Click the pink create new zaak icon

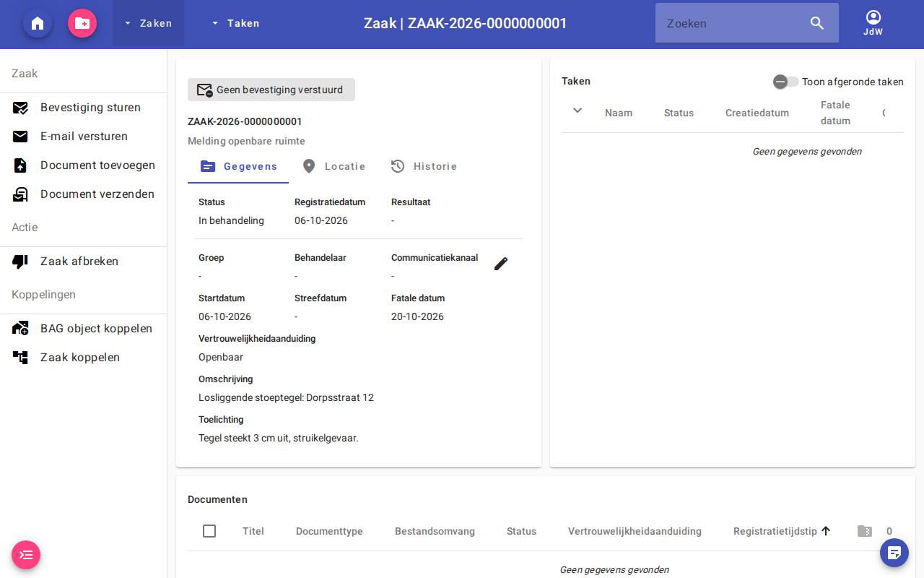(82, 23)
